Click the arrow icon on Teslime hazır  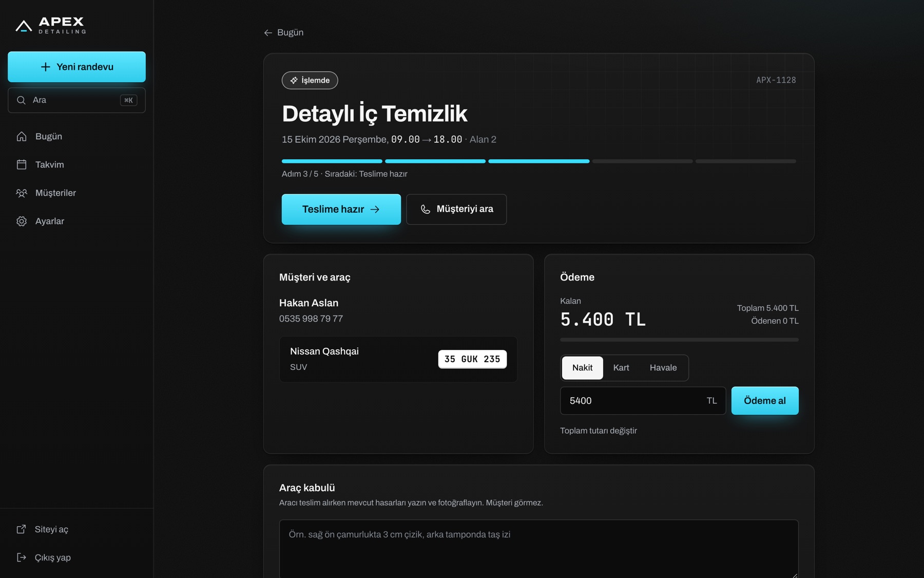(x=375, y=209)
